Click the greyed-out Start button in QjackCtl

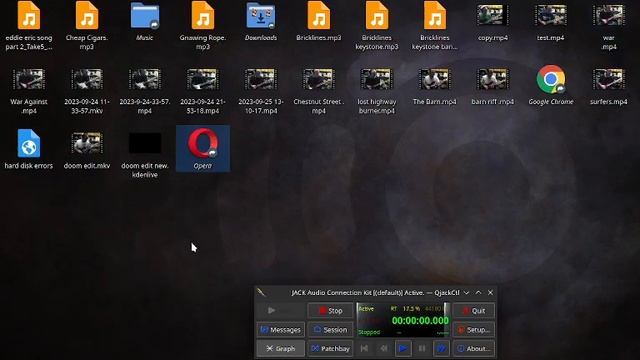[280, 311]
